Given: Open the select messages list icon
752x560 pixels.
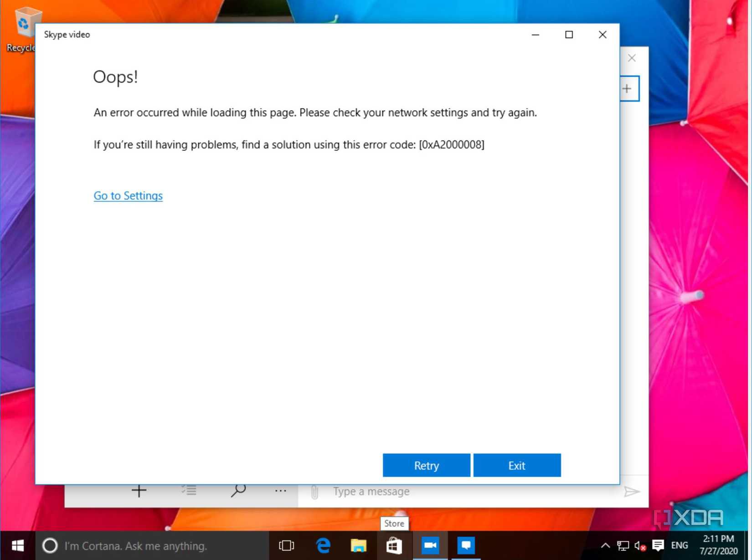Looking at the screenshot, I should click(x=189, y=491).
